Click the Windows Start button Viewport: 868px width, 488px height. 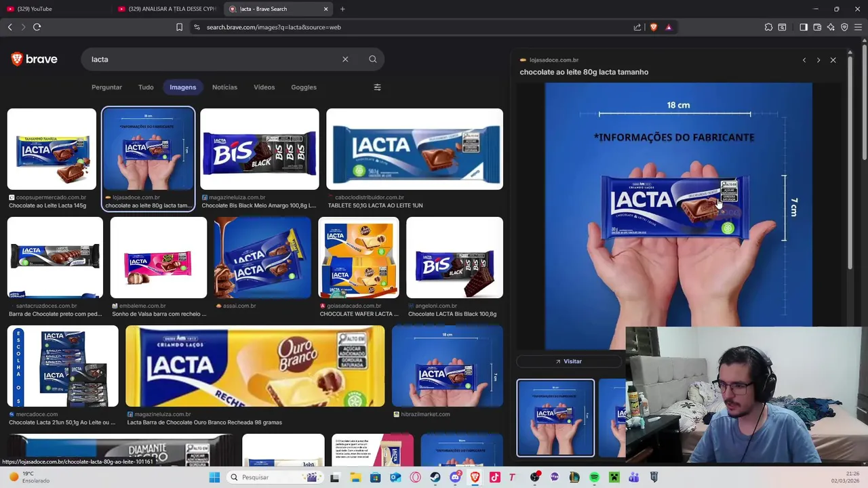tap(214, 477)
